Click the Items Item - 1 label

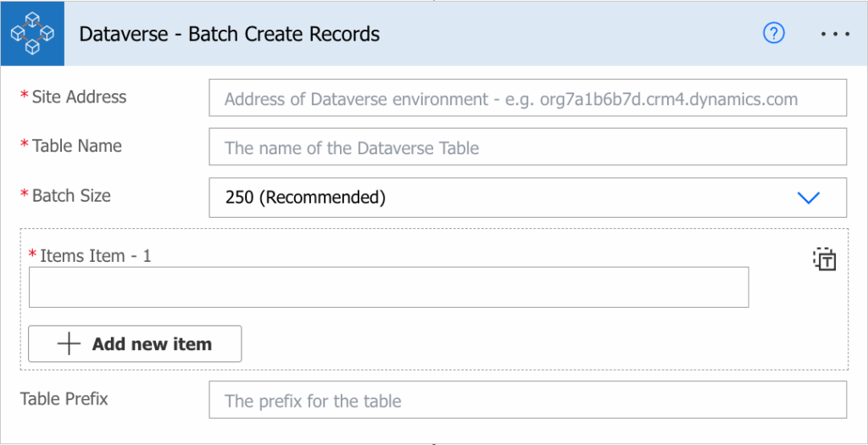tap(96, 256)
